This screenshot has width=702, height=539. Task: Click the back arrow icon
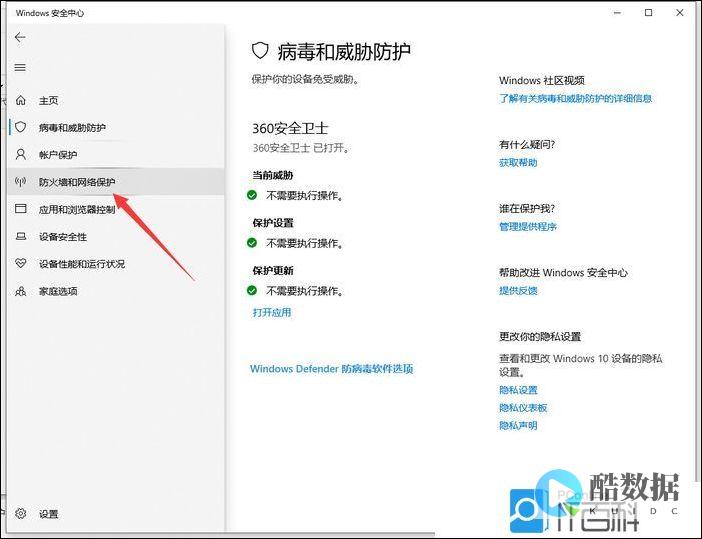click(x=20, y=37)
